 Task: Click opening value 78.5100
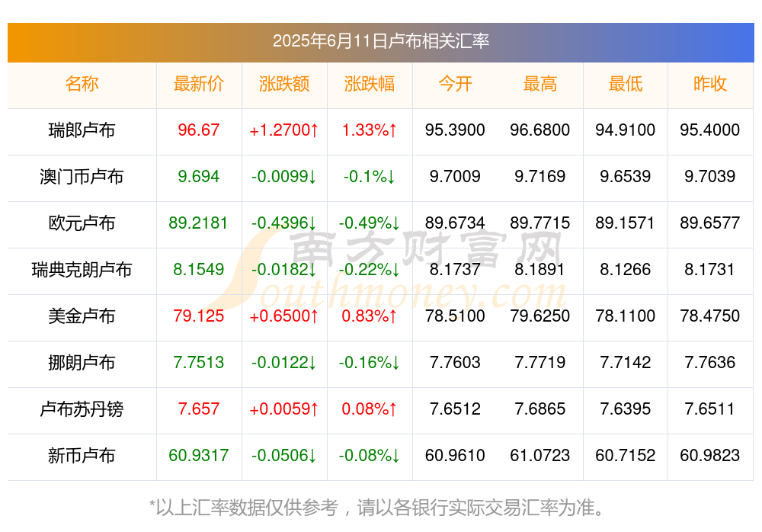pyautogui.click(x=455, y=316)
